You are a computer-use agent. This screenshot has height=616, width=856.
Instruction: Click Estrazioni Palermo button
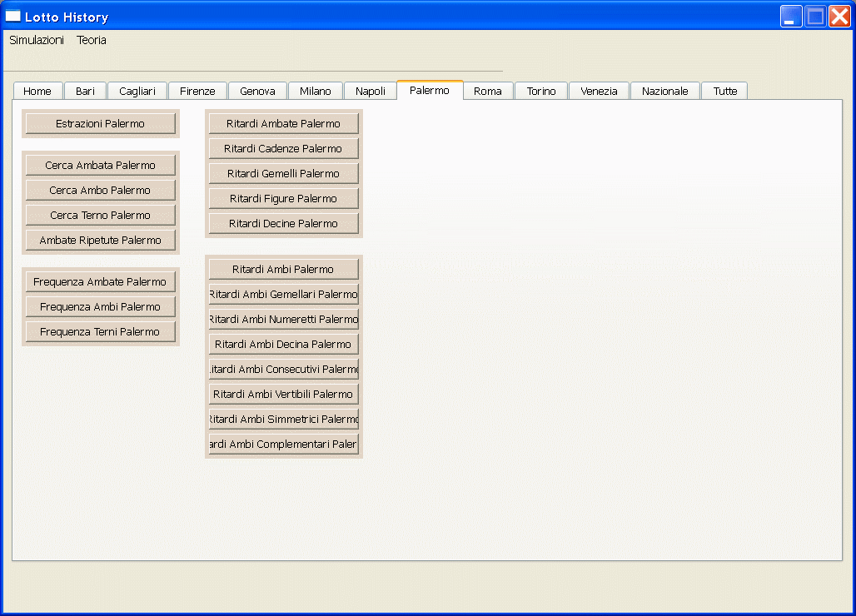tap(101, 124)
